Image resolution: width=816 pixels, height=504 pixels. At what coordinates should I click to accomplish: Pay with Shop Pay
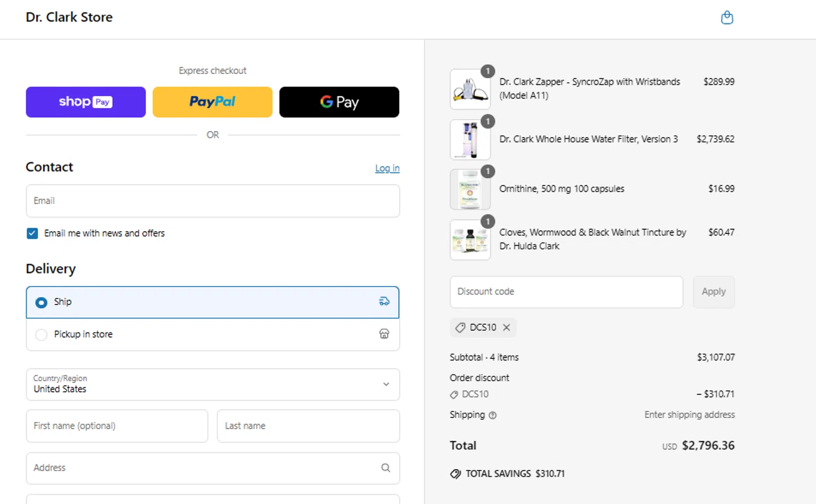(x=86, y=102)
